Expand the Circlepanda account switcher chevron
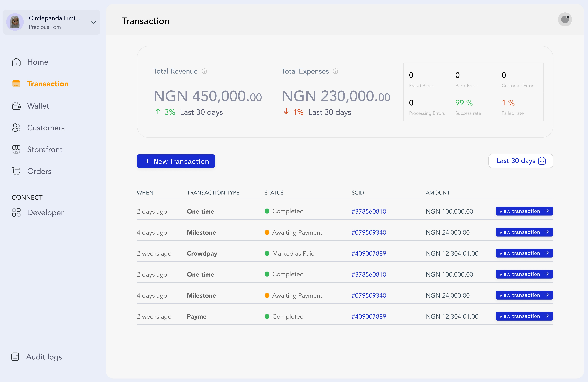Viewport: 588px width, 382px height. coord(94,22)
